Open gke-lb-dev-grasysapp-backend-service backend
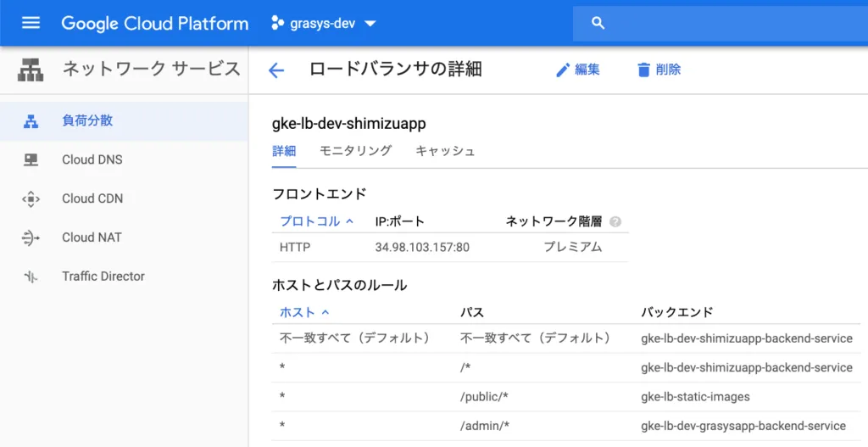This screenshot has width=868, height=447. (x=743, y=426)
